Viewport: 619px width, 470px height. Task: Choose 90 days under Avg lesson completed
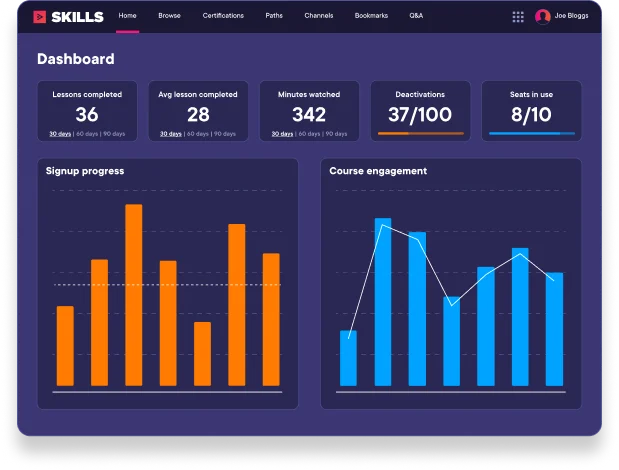(226, 134)
